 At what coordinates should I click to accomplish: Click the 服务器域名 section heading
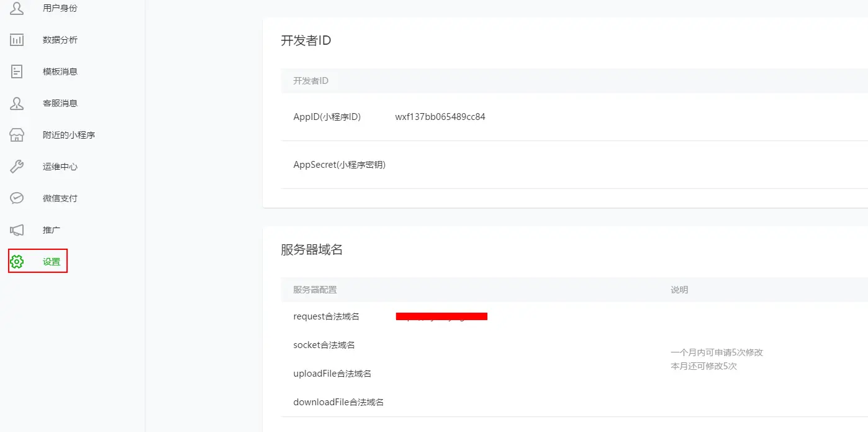coord(312,250)
